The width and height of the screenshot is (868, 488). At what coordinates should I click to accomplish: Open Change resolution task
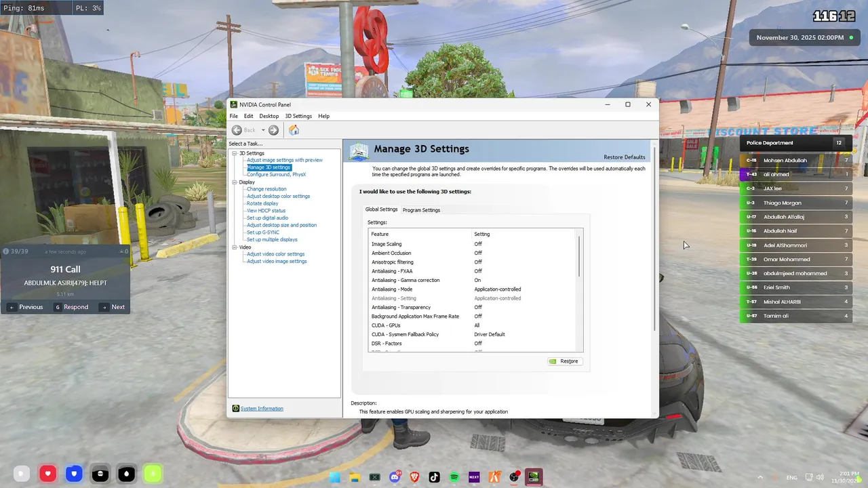pyautogui.click(x=267, y=189)
